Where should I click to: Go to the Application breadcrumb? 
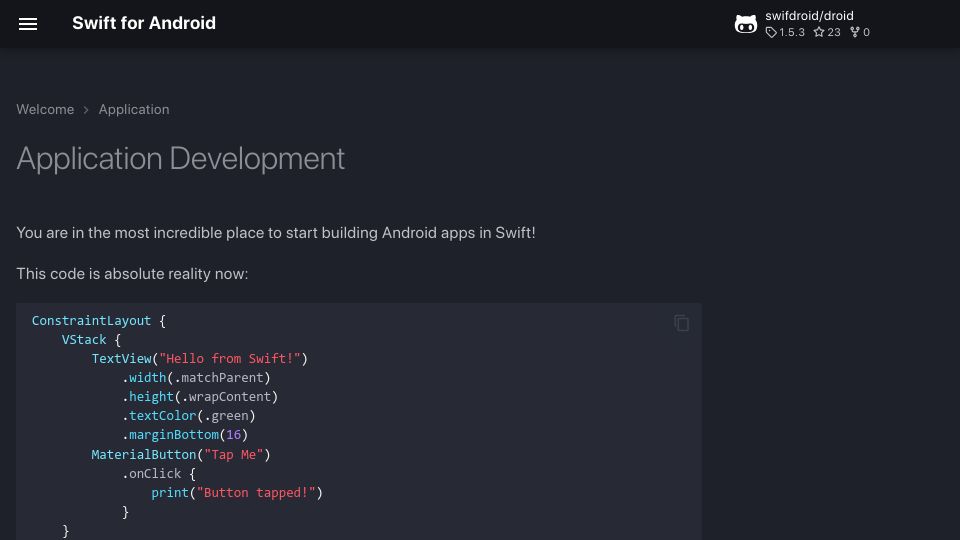point(134,110)
